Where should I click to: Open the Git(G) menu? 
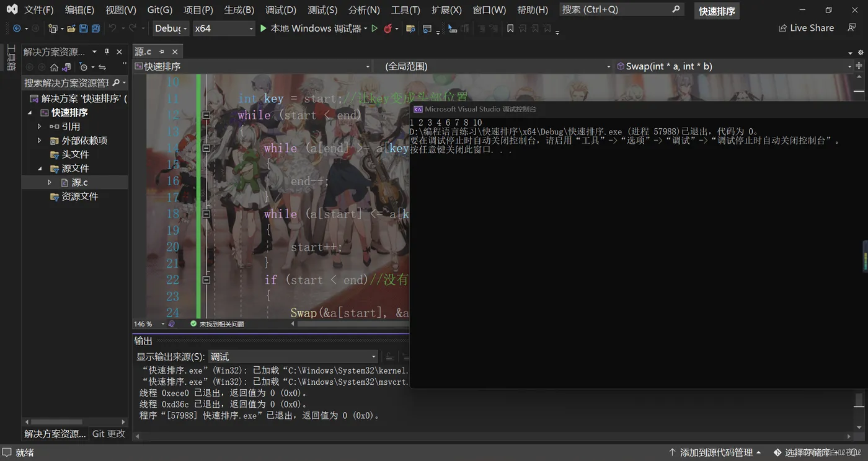pyautogui.click(x=160, y=10)
